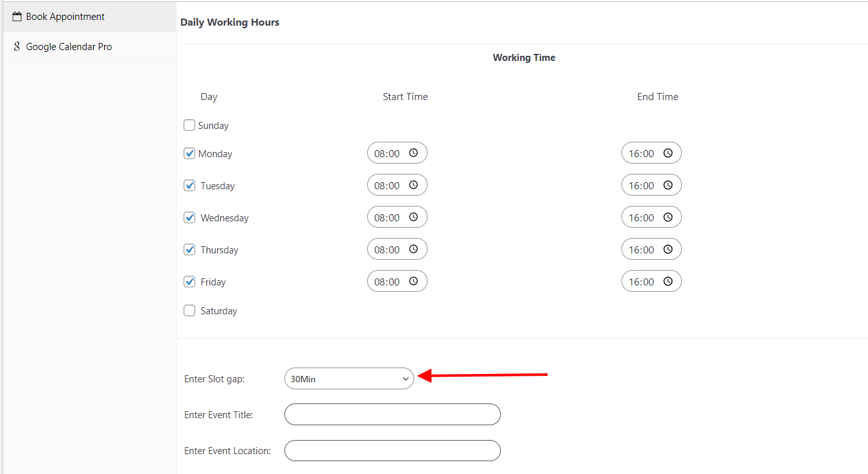Enable the Sunday checkbox
Screen dimensions: 868x474
(189, 125)
